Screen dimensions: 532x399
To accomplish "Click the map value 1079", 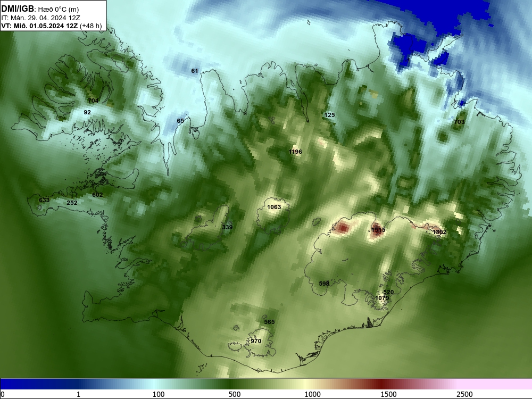I will click(x=383, y=298).
